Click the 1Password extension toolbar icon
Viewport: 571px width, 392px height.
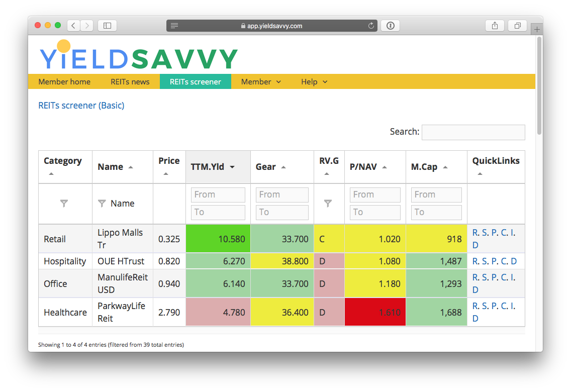click(391, 26)
